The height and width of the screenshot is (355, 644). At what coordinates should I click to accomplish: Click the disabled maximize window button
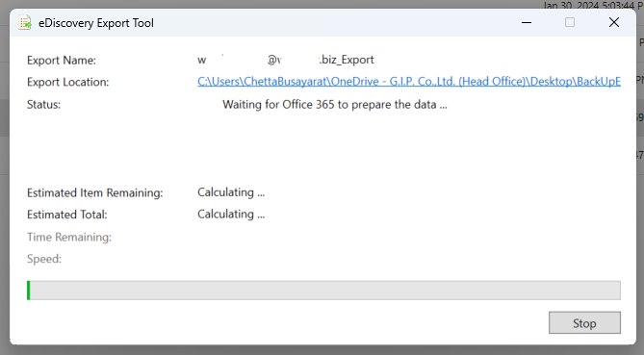coord(570,22)
